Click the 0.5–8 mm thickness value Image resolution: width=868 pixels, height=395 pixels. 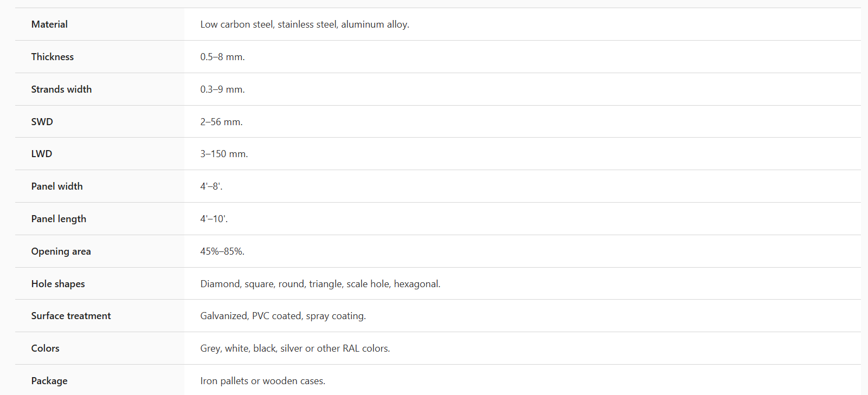pos(222,57)
